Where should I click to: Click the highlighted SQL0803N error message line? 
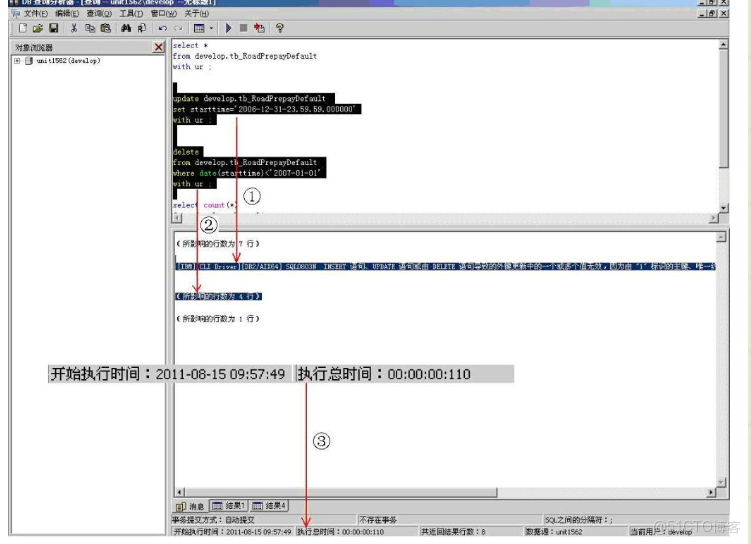coord(446,266)
